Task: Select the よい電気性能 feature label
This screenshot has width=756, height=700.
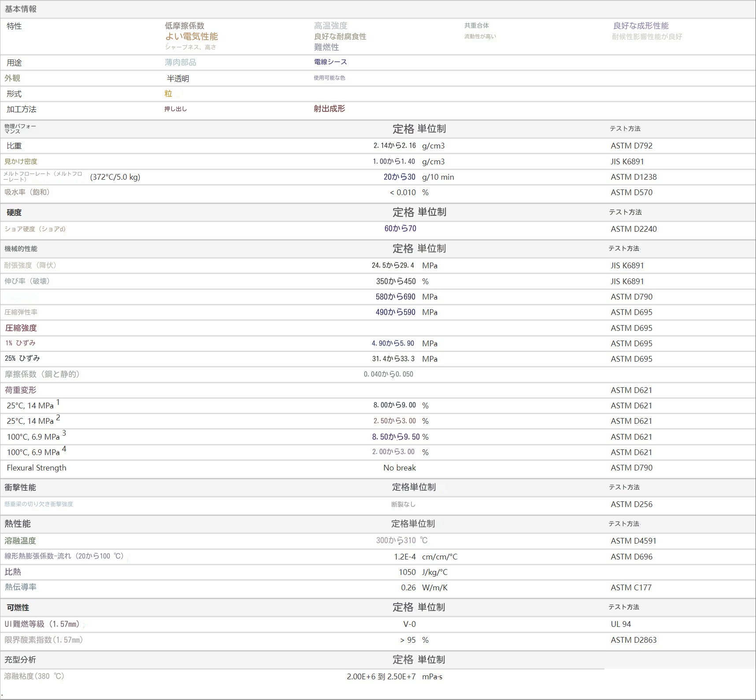Action: click(192, 37)
